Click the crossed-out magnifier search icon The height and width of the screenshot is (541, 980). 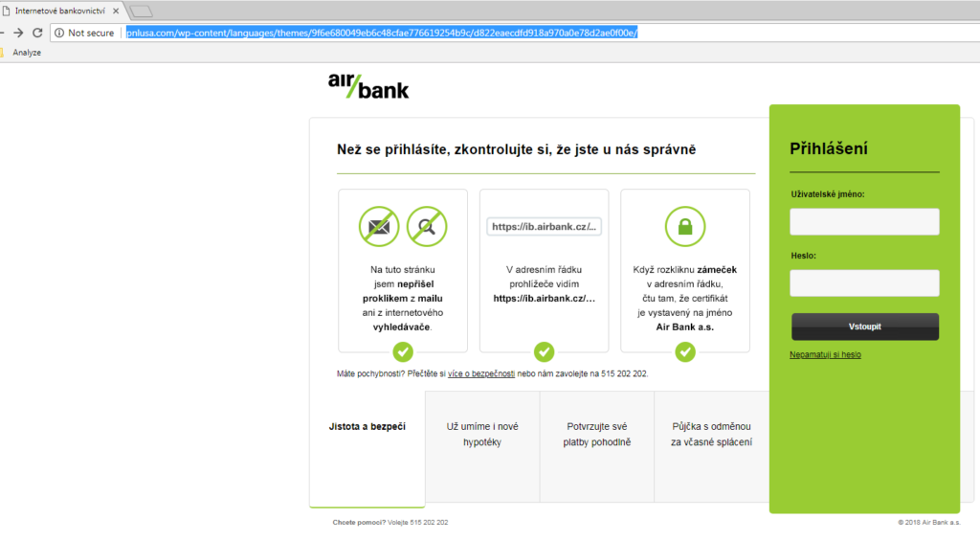pyautogui.click(x=427, y=226)
